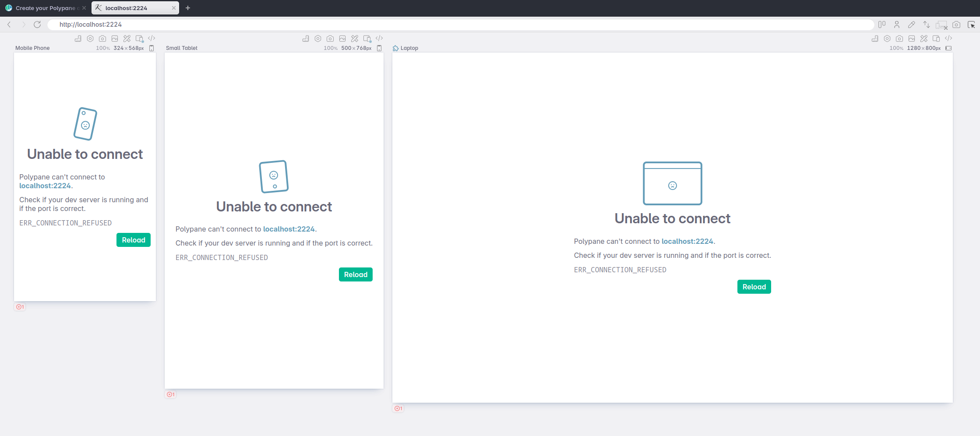Screen dimensions: 980x436
Task: Open the Mobile Phone pane ruler tool
Action: [x=78, y=39]
